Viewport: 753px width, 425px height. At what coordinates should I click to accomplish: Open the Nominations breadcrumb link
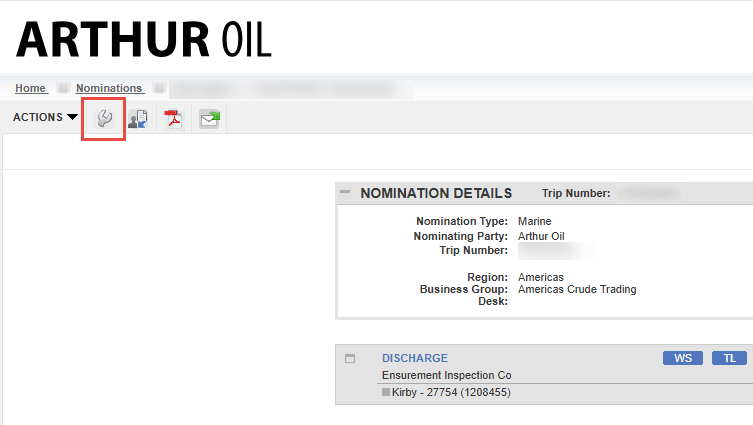109,88
